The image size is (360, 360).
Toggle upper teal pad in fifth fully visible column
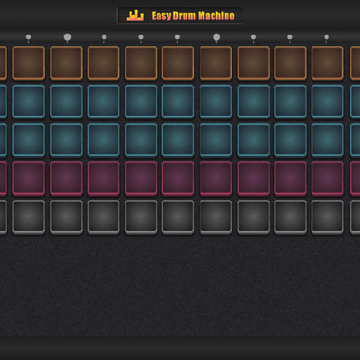178,102
